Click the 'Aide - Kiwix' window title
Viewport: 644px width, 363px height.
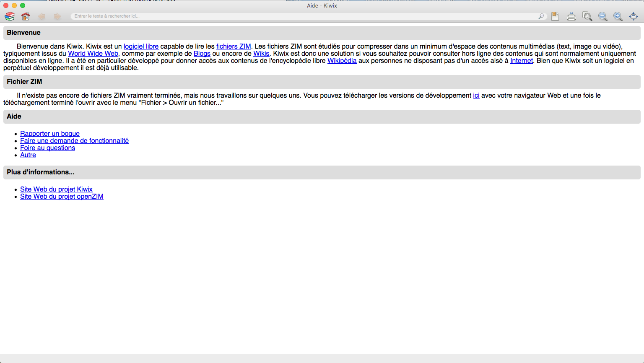tap(322, 5)
